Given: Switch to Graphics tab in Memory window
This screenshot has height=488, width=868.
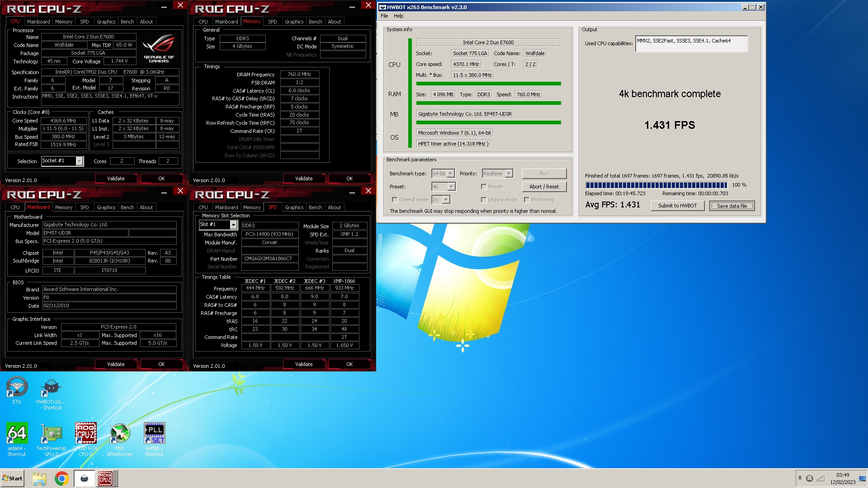Looking at the screenshot, I should [294, 22].
